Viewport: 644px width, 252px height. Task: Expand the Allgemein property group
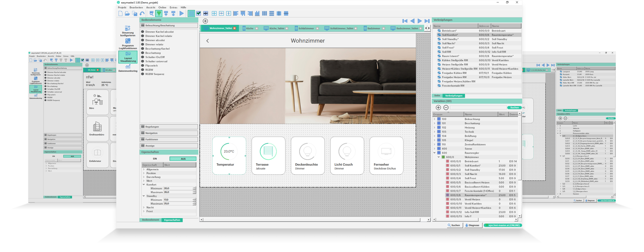click(x=144, y=170)
